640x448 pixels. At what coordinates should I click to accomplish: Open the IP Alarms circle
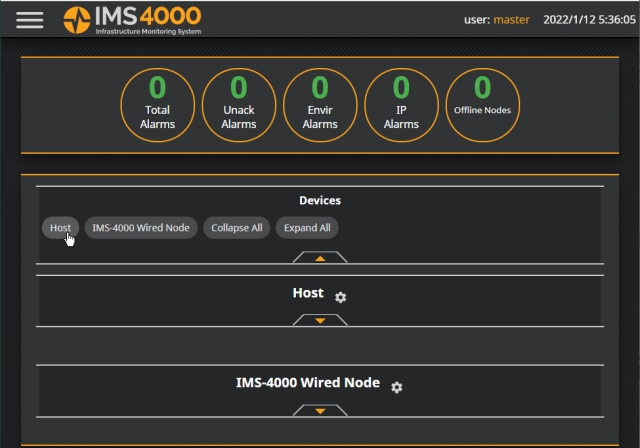(401, 105)
